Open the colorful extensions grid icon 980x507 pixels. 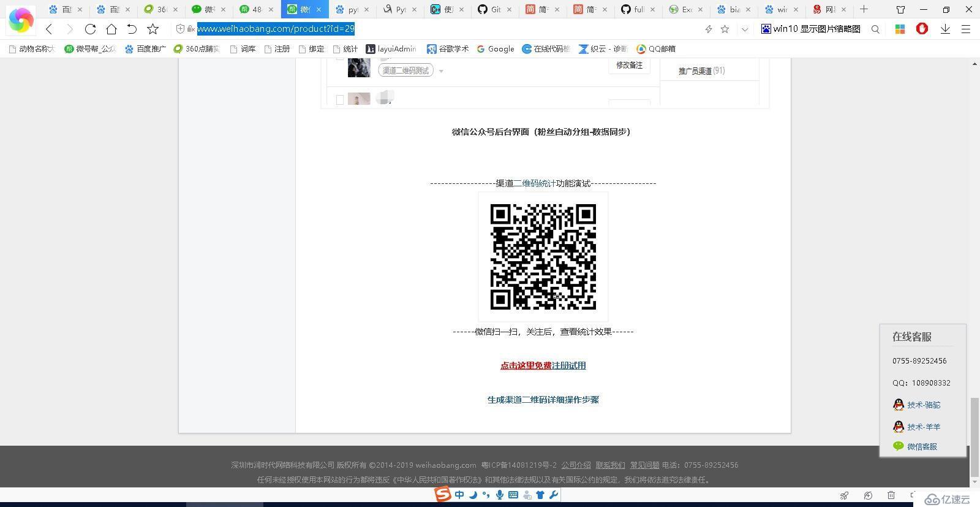900,29
